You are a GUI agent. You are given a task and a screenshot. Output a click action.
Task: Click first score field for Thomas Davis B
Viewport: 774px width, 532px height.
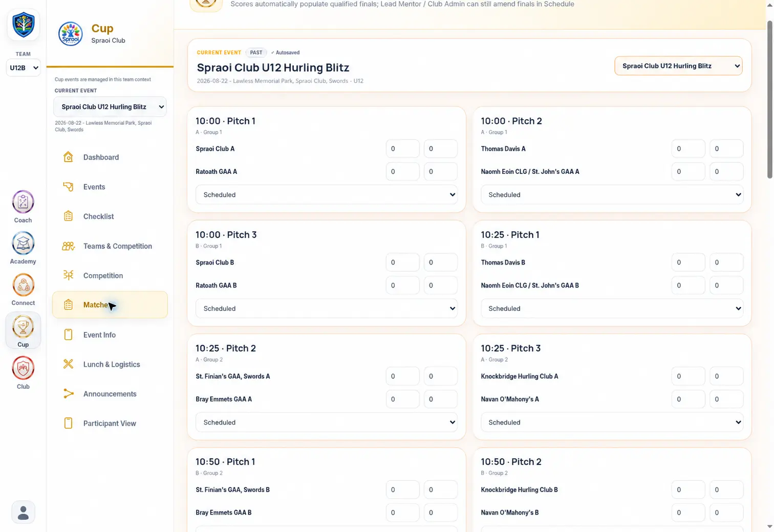pyautogui.click(x=688, y=262)
